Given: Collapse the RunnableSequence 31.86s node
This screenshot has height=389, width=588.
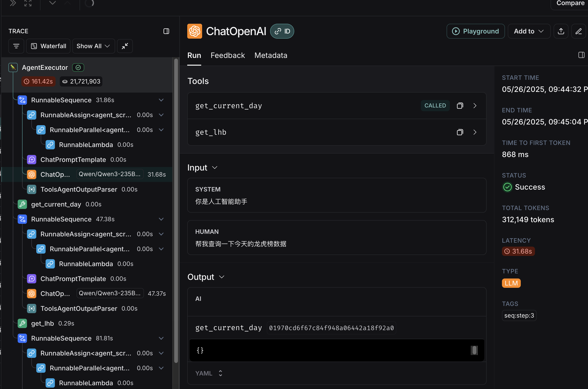Looking at the screenshot, I should 161,100.
